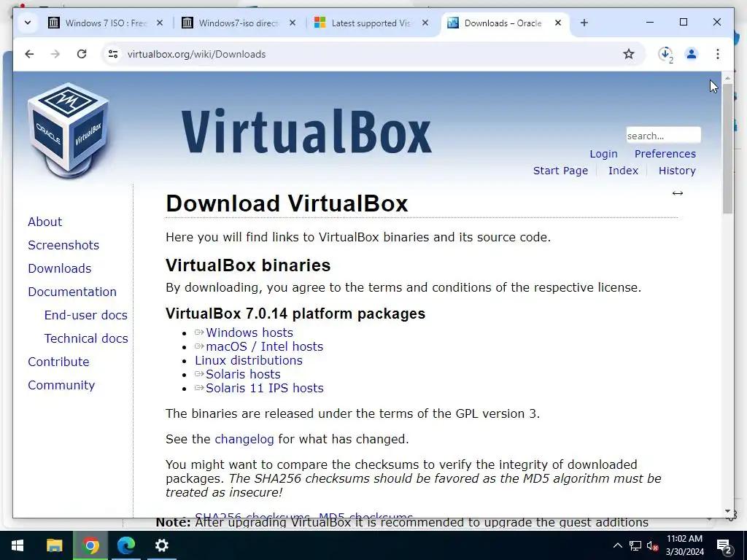Open About in the sidebar

pyautogui.click(x=44, y=222)
